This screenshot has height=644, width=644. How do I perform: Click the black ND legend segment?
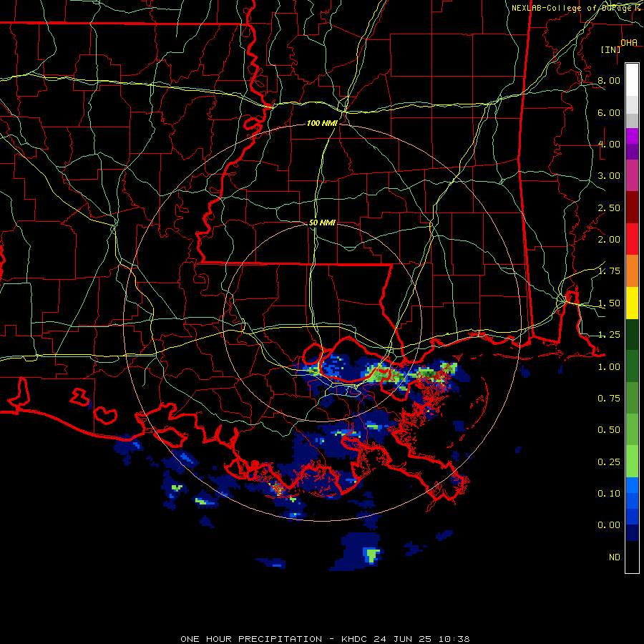(632, 557)
